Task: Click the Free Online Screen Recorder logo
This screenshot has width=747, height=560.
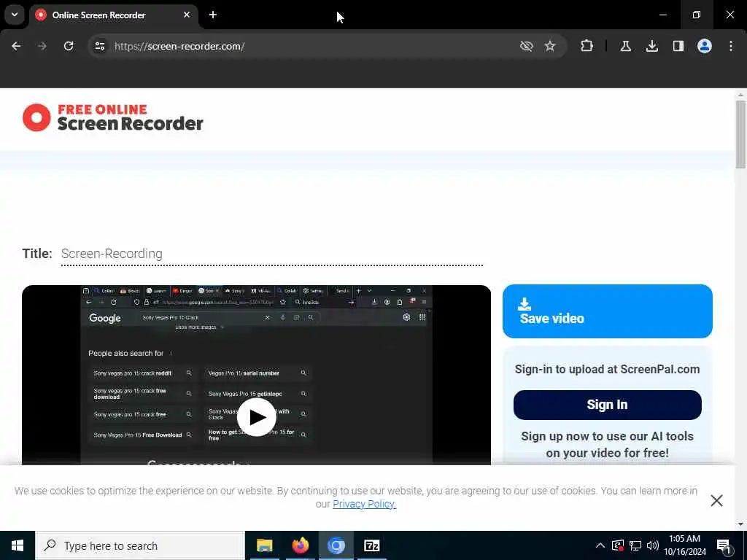Action: 113,117
